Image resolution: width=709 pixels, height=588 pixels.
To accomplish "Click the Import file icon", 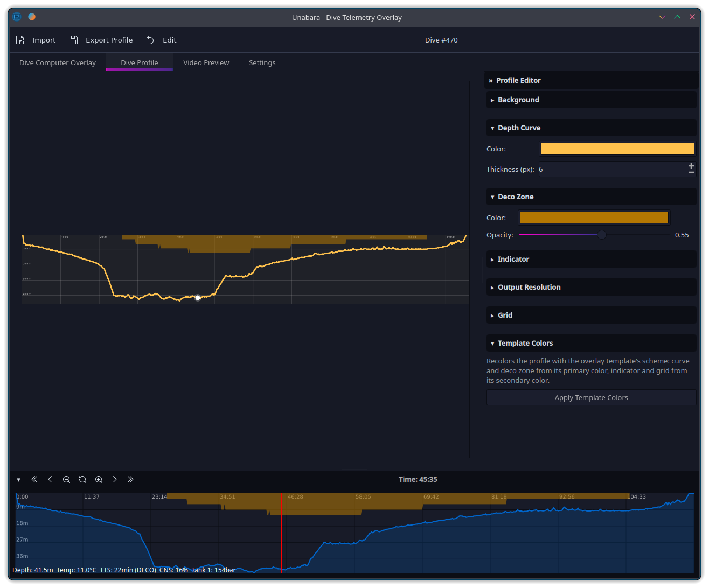I will click(x=20, y=40).
